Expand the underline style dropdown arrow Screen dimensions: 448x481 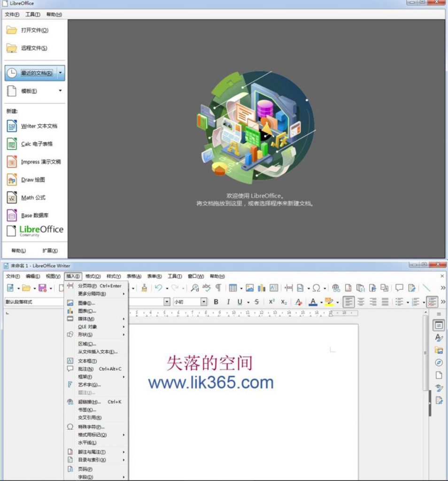[248, 302]
